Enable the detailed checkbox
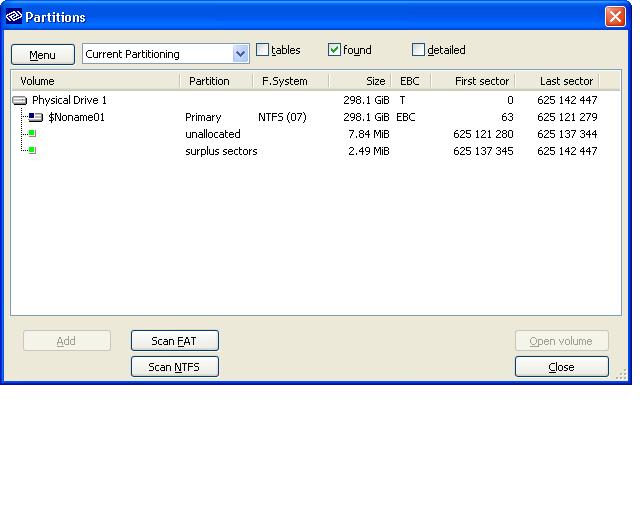The width and height of the screenshot is (640, 512). (418, 50)
